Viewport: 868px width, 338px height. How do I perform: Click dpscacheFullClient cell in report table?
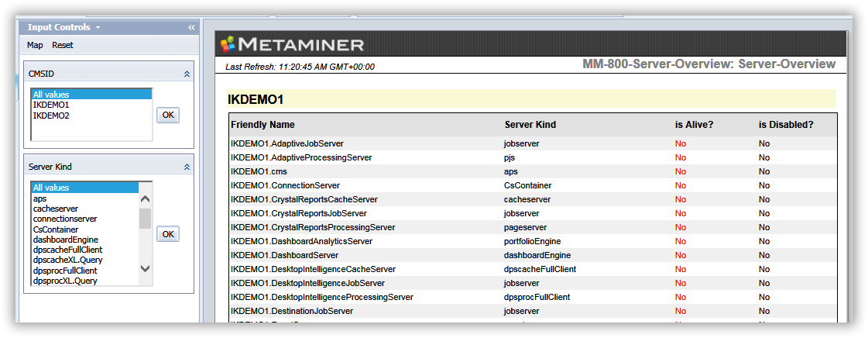click(x=540, y=269)
